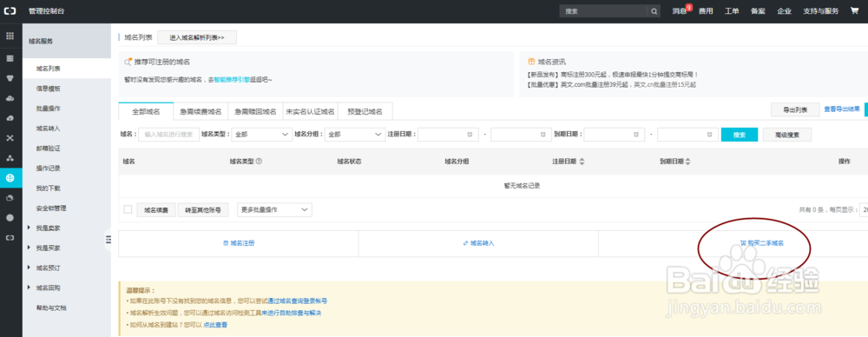Open the 工单 header menu
The width and height of the screenshot is (868, 337).
732,11
